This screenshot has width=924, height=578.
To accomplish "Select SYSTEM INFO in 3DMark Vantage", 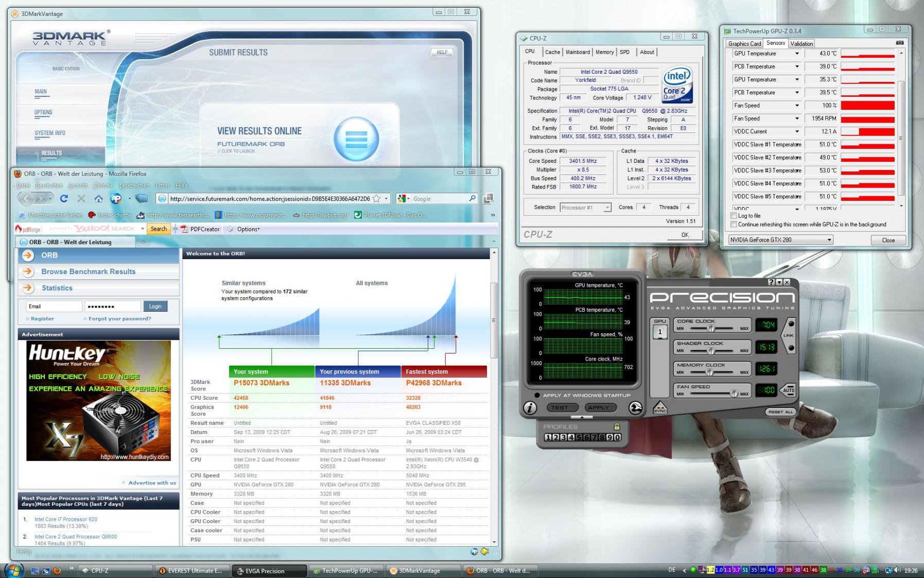I will point(50,133).
